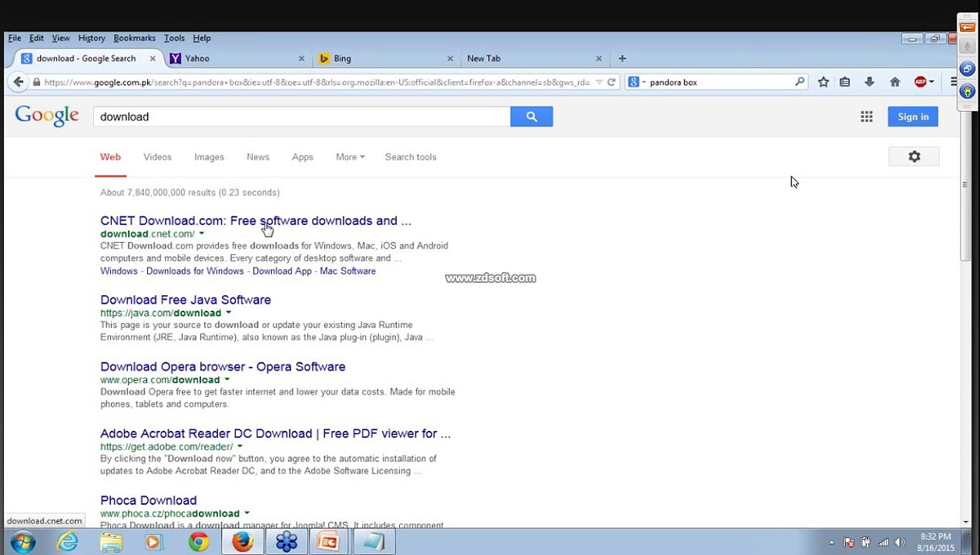Open dropdown arrow next to java.com/download
The image size is (980, 555).
(228, 313)
